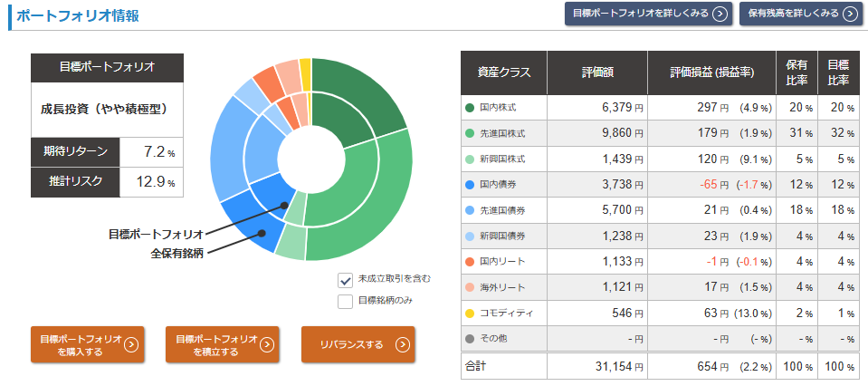Select the 資産クラス column header
Image resolution: width=868 pixels, height=386 pixels.
[504, 72]
